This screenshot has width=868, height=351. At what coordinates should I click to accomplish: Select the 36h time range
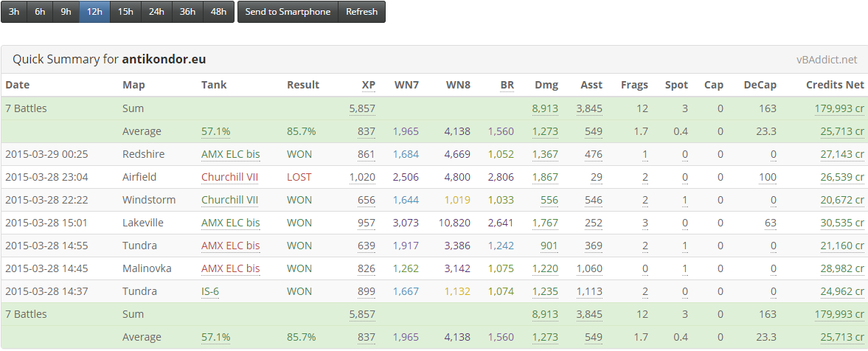click(187, 12)
